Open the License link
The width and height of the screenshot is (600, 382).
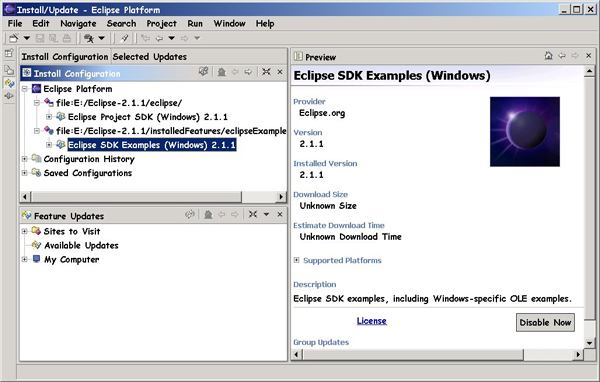[372, 321]
